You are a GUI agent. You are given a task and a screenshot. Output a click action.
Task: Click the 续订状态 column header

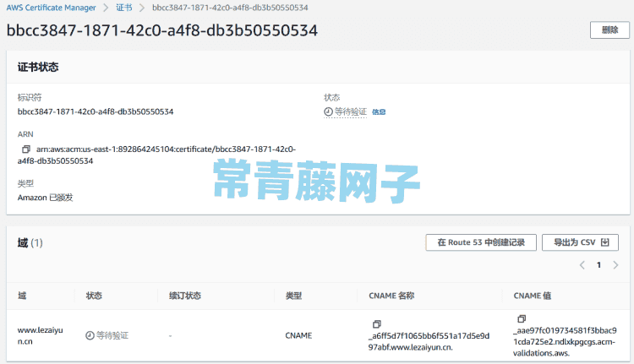tap(185, 296)
